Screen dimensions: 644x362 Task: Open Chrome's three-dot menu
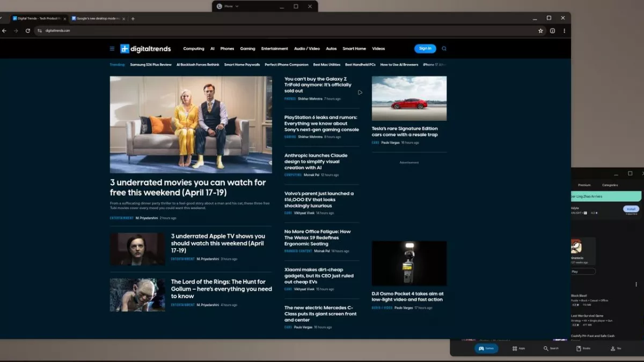tap(564, 31)
